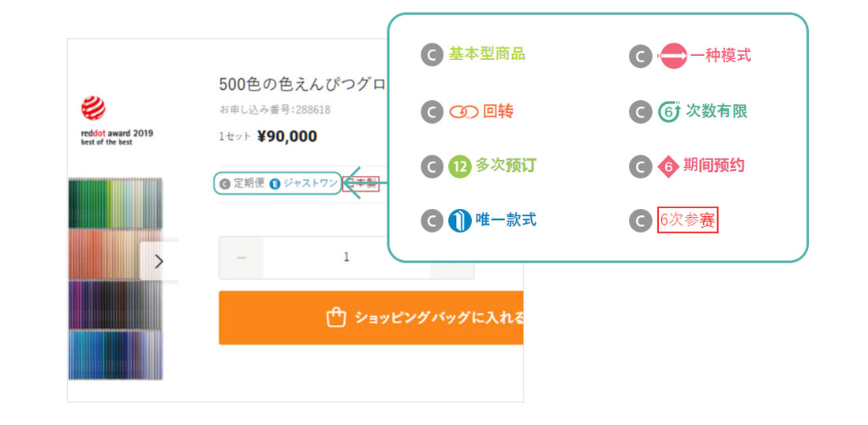Click the quantity input field showing 1
This screenshot has height=425, width=868.
346,258
